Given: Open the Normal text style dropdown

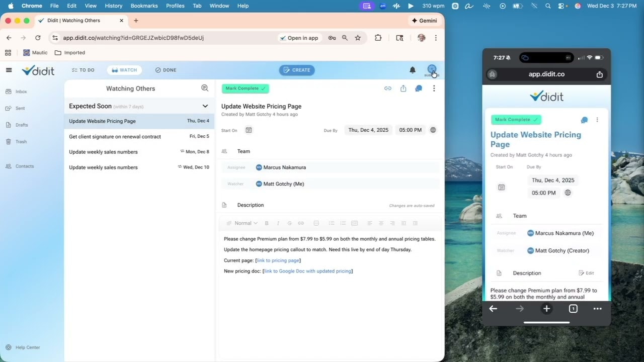Looking at the screenshot, I should 243,223.
